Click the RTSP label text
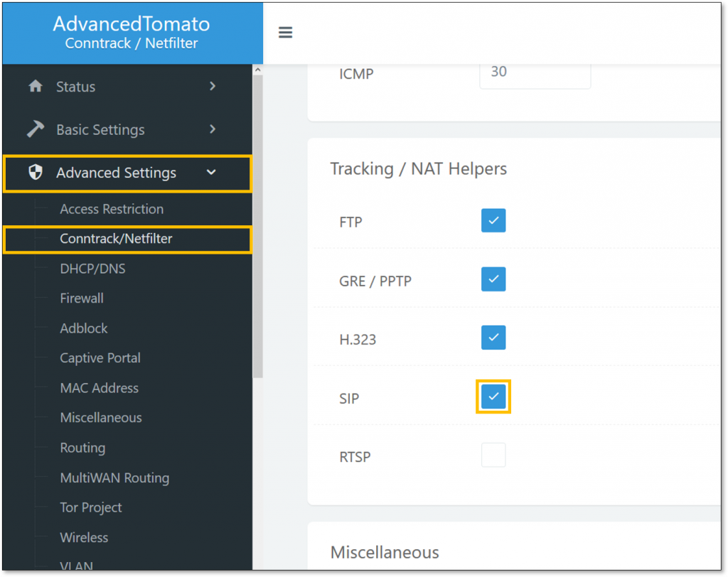This screenshot has height=577, width=728. [355, 457]
